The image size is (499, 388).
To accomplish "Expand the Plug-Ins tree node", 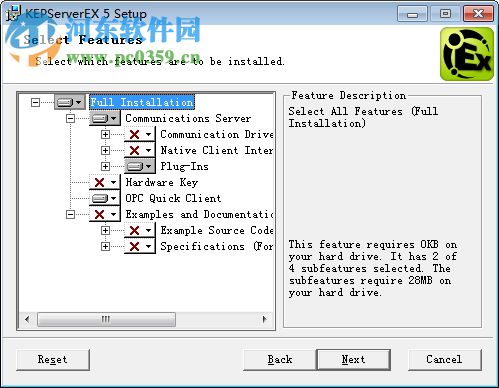I will click(105, 166).
